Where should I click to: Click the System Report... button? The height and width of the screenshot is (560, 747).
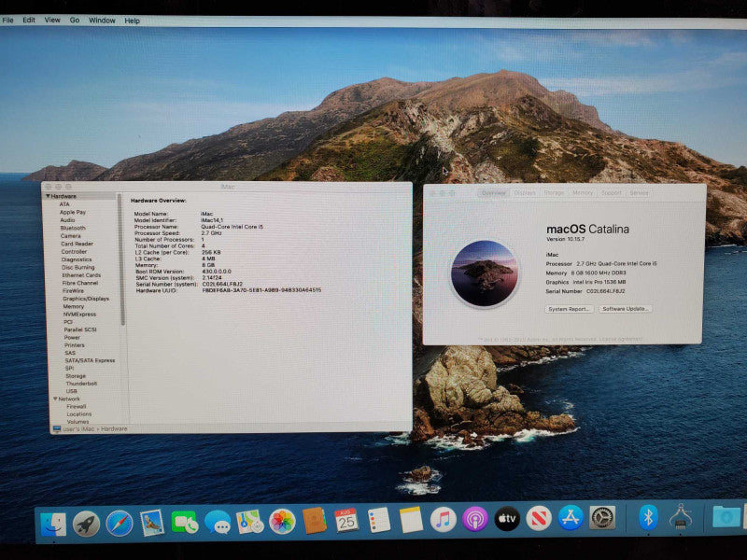569,309
